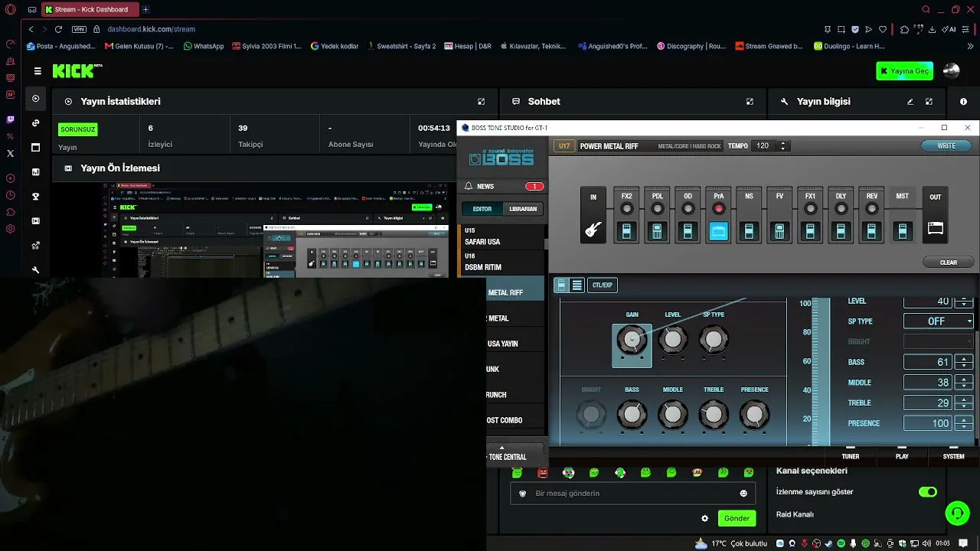Click the WRITE button
This screenshot has width=980, height=551.
click(x=946, y=146)
